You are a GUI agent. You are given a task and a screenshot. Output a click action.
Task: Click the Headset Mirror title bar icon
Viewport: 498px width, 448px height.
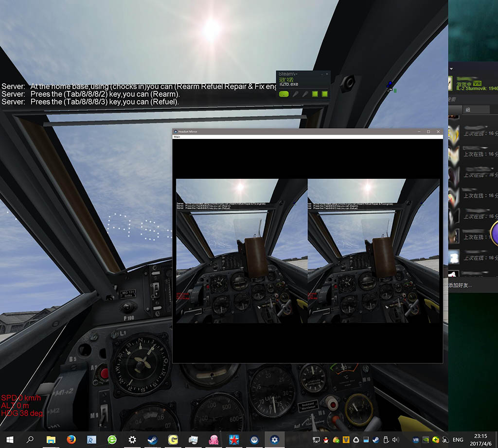pos(175,131)
